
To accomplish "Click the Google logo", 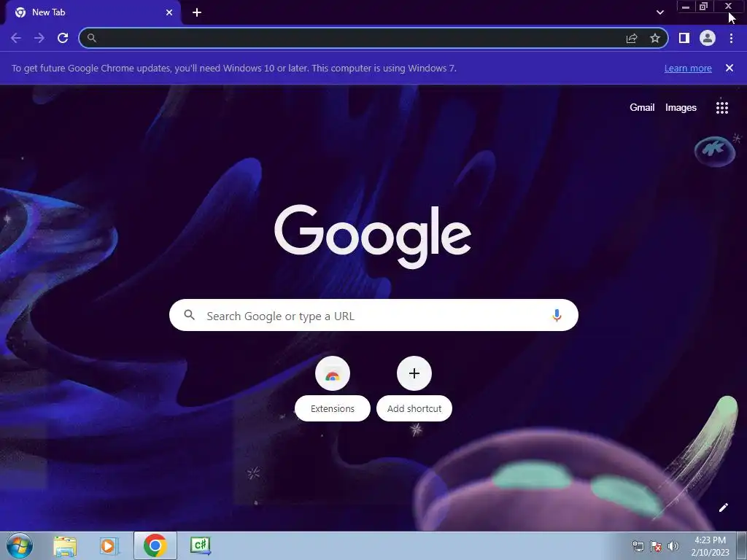I will click(373, 237).
